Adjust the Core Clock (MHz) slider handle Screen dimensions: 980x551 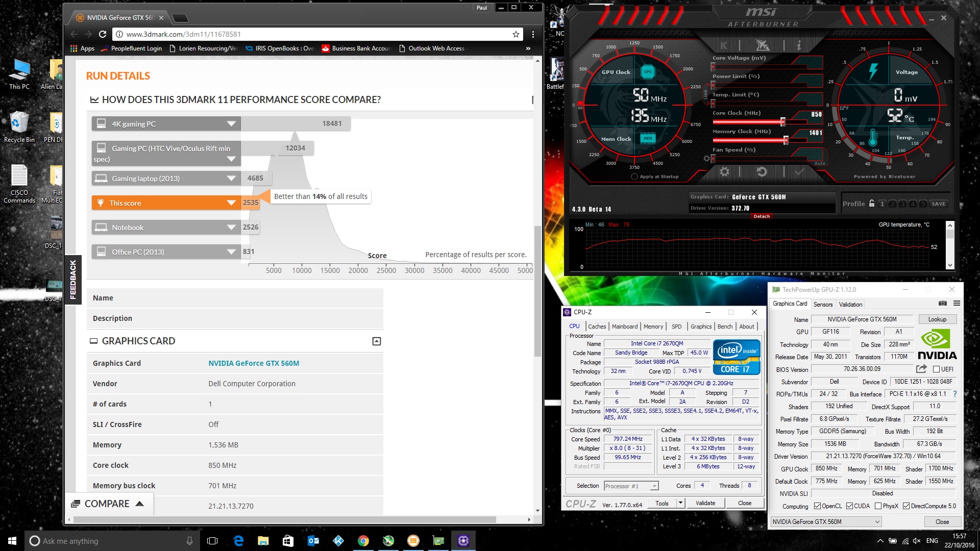point(782,122)
